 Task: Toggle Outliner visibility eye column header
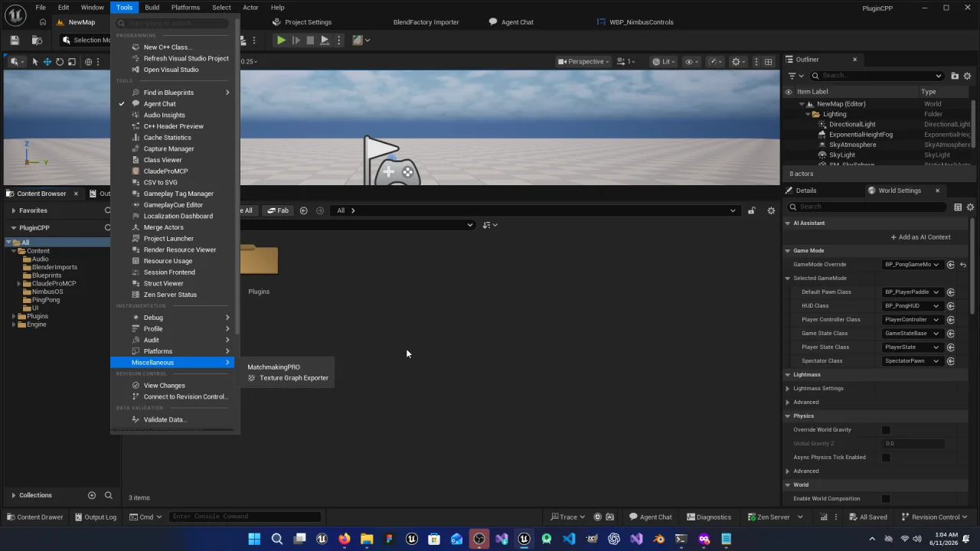[789, 92]
